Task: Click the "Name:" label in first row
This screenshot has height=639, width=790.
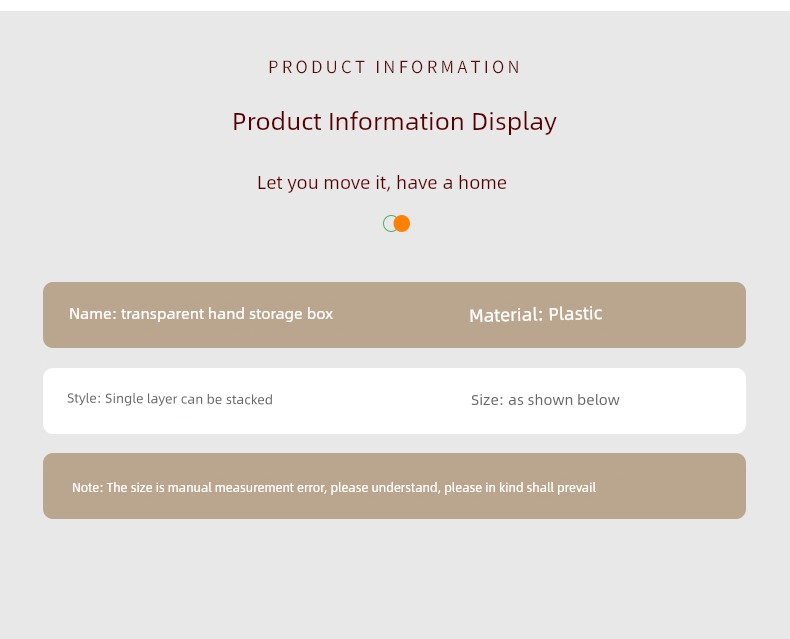Action: [92, 314]
